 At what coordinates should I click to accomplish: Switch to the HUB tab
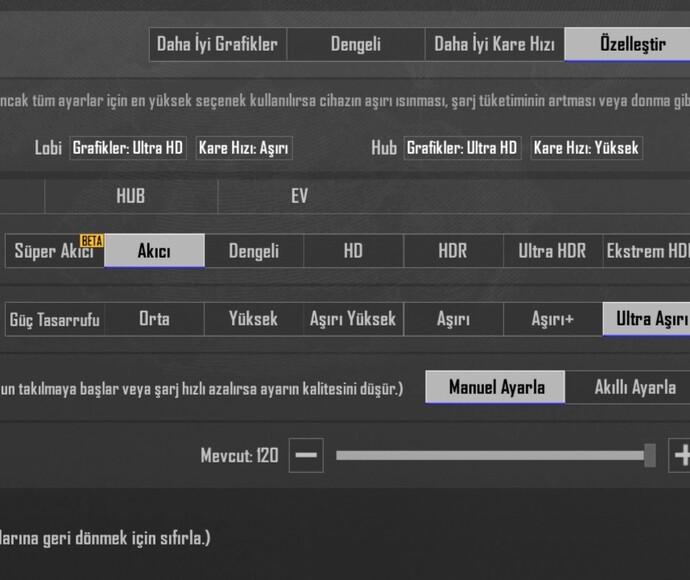[x=131, y=196]
